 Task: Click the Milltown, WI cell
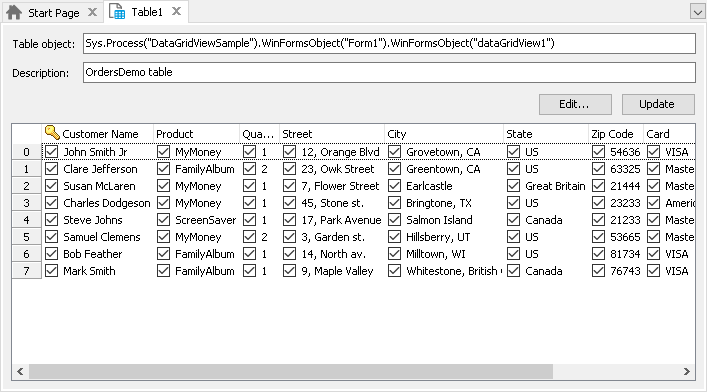[436, 254]
